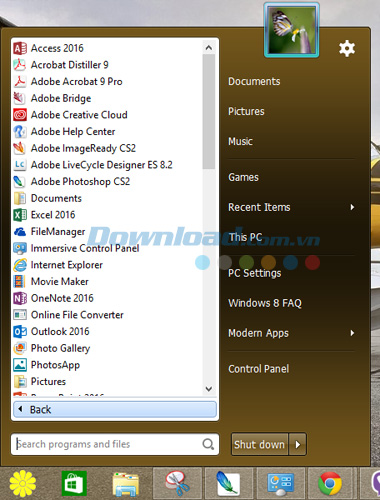
Task: Launch Google Chrome from taskbar
Action: (x=330, y=483)
